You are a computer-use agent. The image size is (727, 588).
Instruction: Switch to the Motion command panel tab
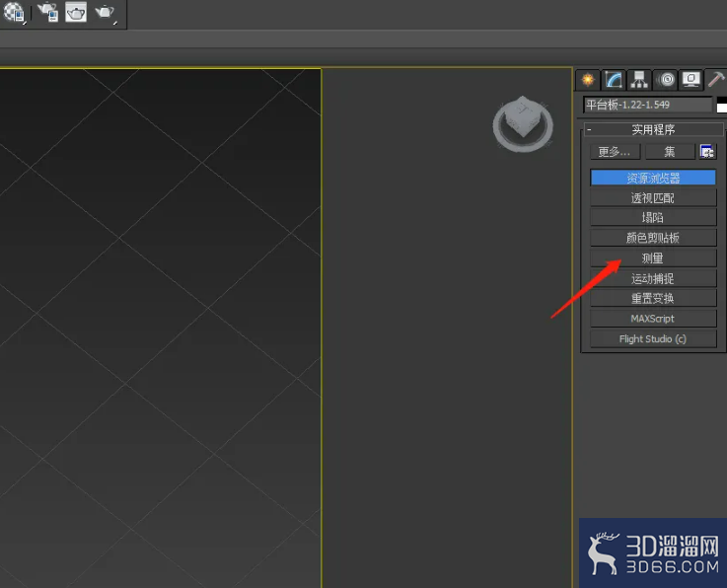point(666,80)
